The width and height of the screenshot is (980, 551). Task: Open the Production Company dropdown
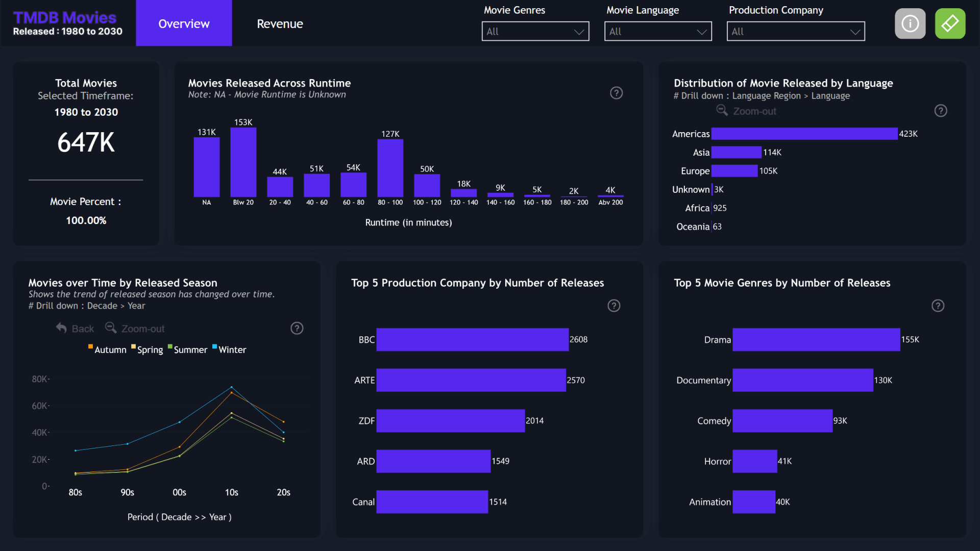tap(795, 31)
